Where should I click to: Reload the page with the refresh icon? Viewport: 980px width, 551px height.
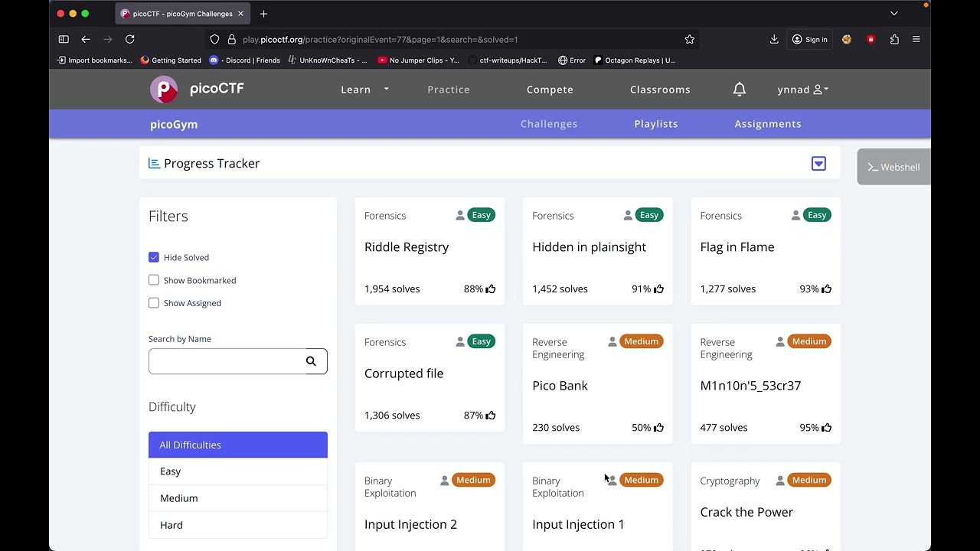[130, 39]
